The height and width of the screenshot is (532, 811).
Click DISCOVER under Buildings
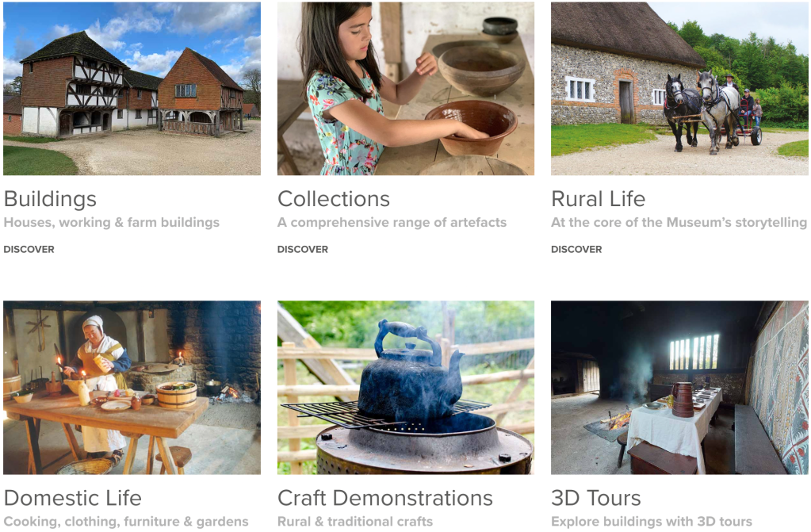click(29, 250)
